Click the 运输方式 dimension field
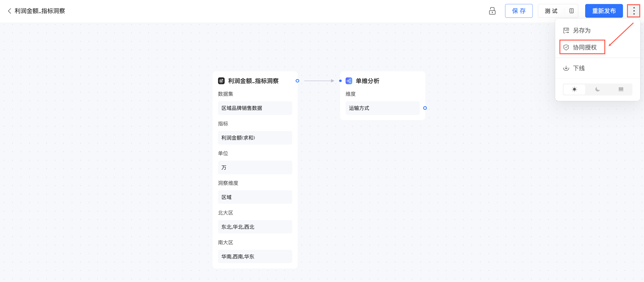This screenshot has width=644, height=282. coord(382,108)
